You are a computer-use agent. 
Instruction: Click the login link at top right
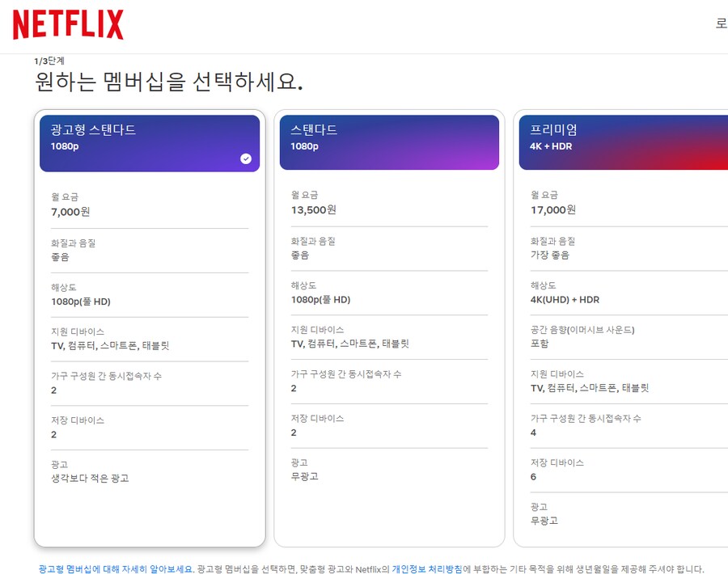click(x=722, y=23)
